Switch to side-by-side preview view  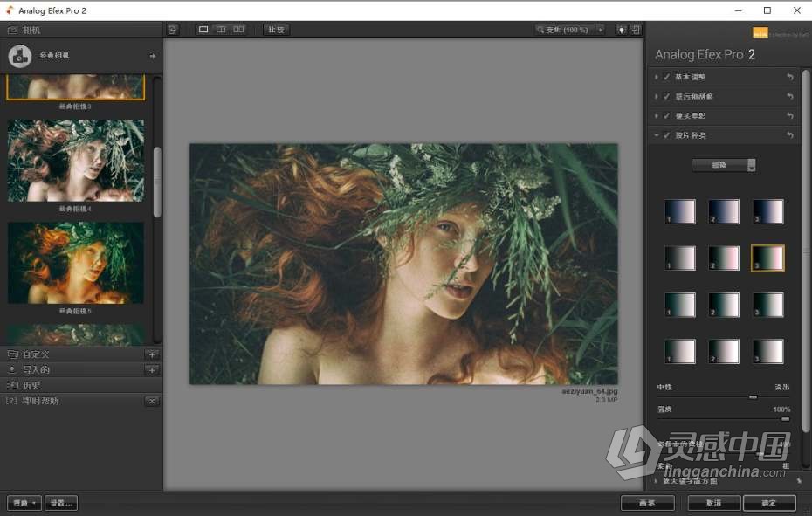pos(238,30)
